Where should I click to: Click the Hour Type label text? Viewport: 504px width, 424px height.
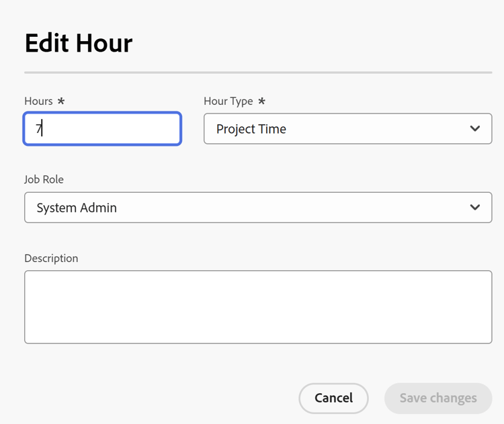tap(228, 101)
